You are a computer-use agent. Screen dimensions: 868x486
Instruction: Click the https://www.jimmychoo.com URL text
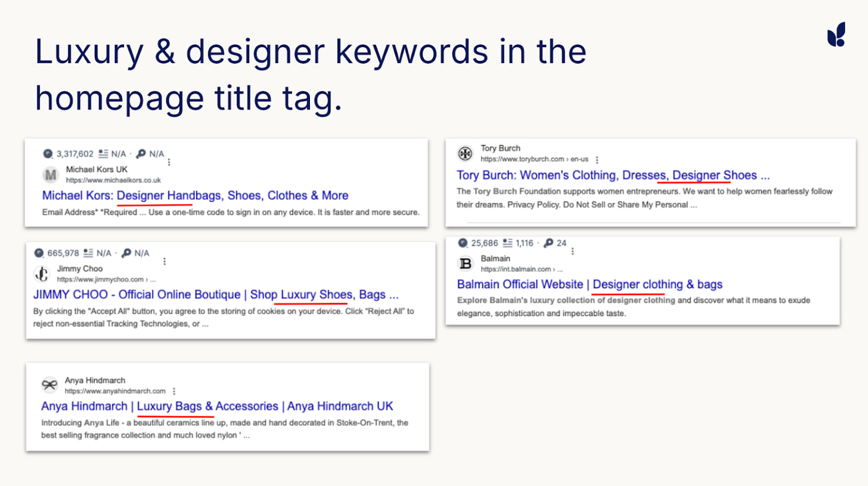click(107, 278)
